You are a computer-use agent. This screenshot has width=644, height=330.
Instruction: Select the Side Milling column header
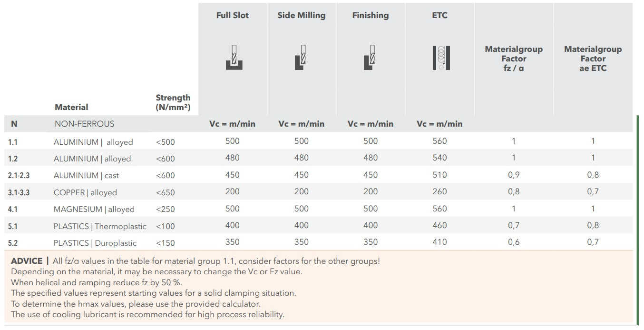point(302,15)
